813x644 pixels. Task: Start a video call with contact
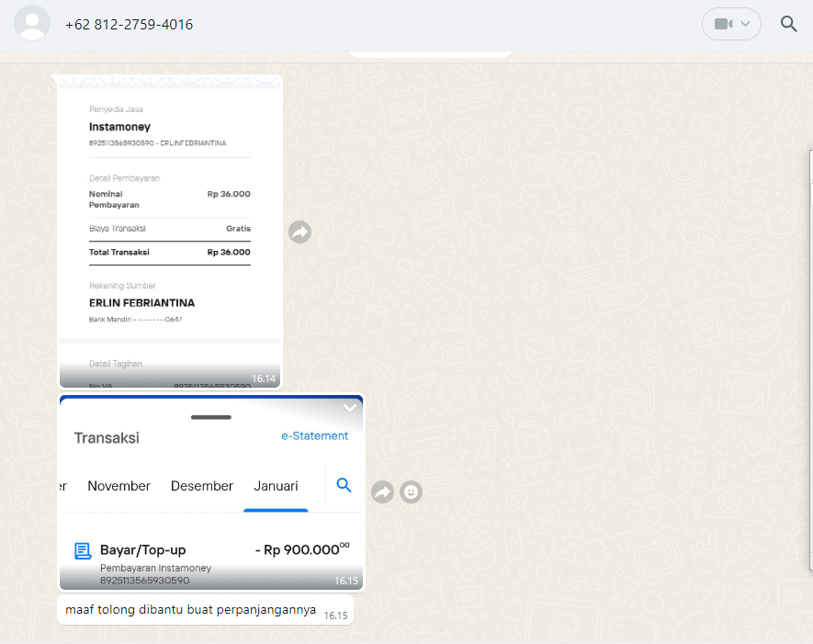(723, 24)
